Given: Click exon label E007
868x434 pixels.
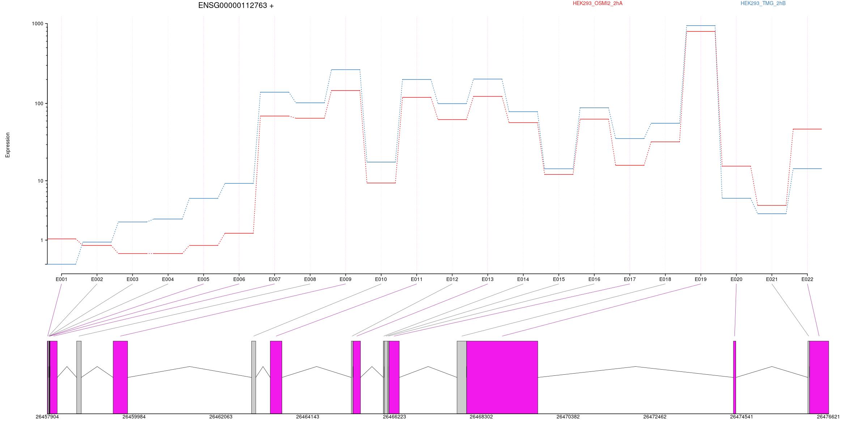Looking at the screenshot, I should coord(275,279).
